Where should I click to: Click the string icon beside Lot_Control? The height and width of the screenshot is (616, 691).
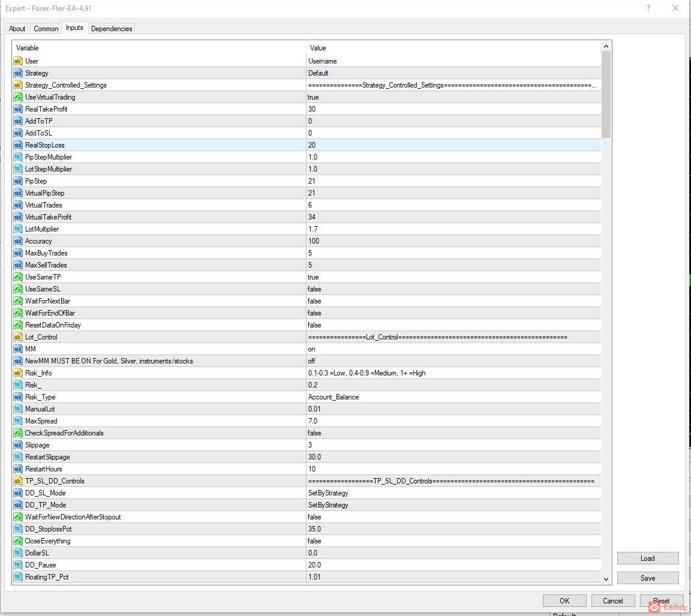17,337
